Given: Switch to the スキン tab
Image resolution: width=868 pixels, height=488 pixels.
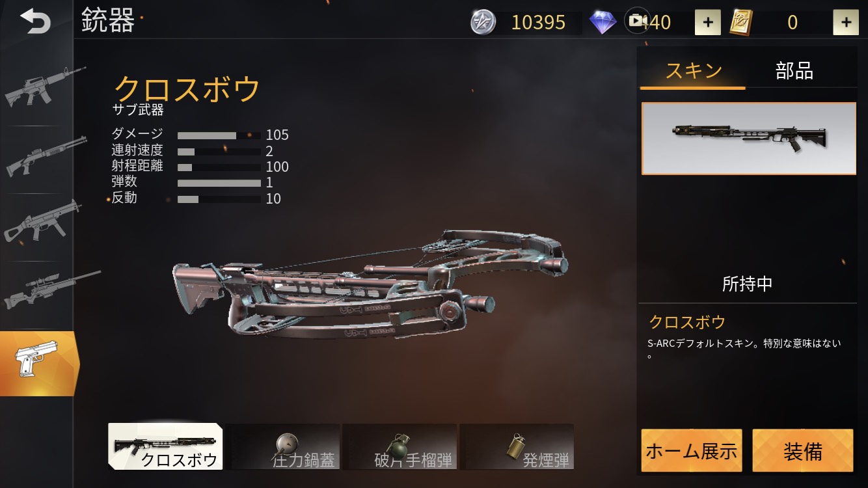Looking at the screenshot, I should point(693,70).
